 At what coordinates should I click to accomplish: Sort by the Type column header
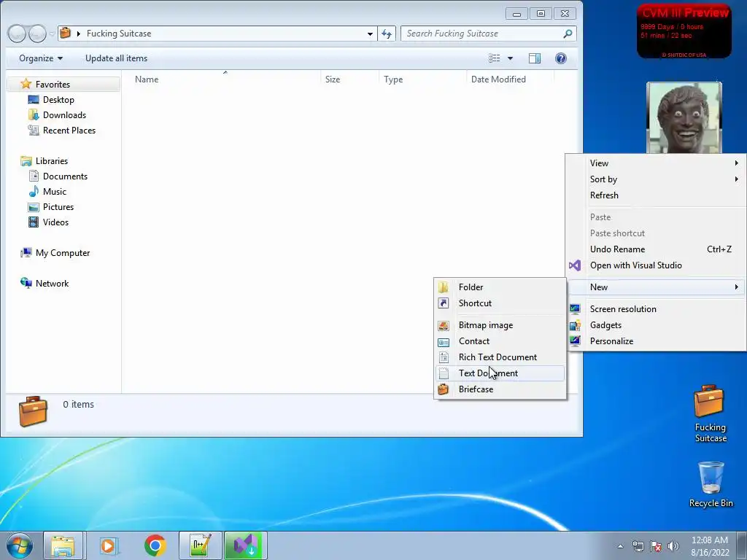point(393,79)
